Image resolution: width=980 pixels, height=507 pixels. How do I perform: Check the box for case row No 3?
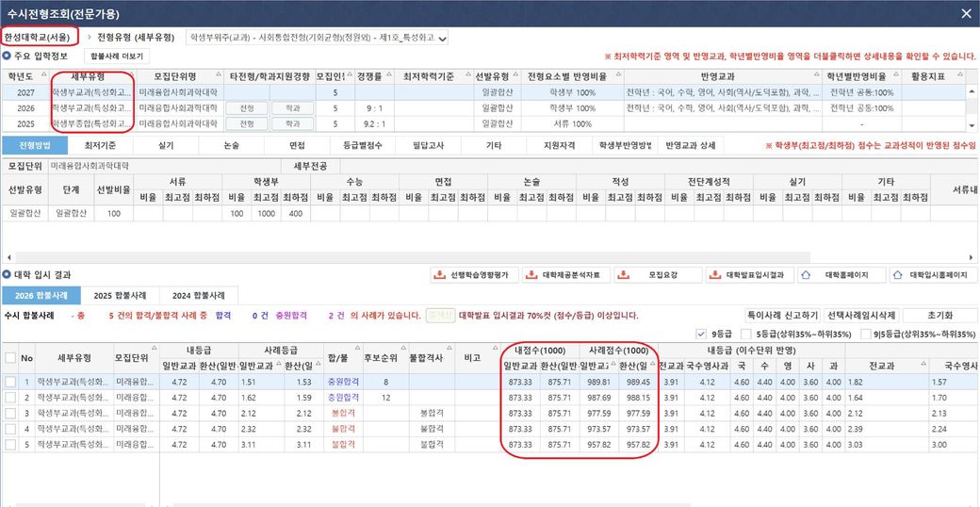pos(10,413)
